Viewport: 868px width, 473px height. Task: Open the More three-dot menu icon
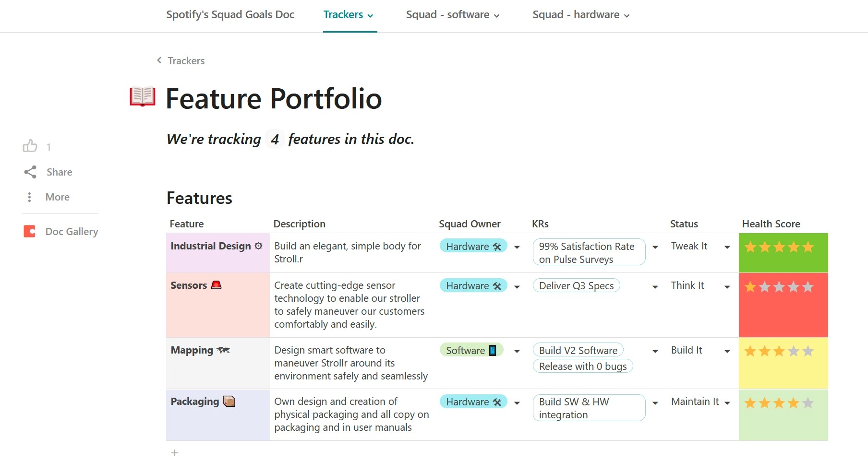(30, 197)
